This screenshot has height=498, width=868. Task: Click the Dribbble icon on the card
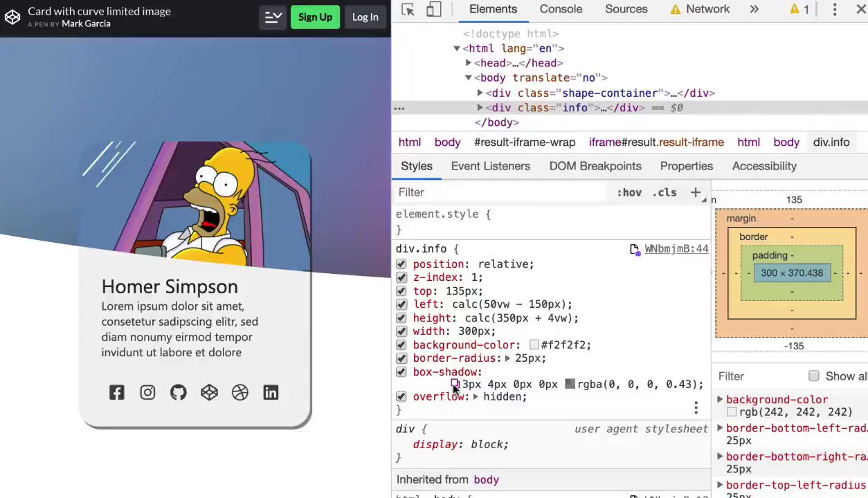[239, 393]
